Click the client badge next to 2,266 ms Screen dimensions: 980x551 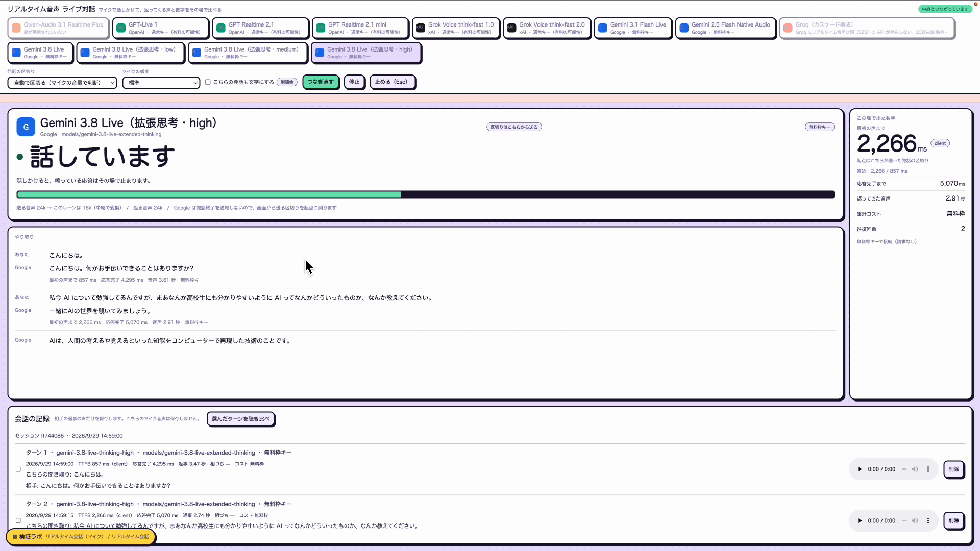940,143
